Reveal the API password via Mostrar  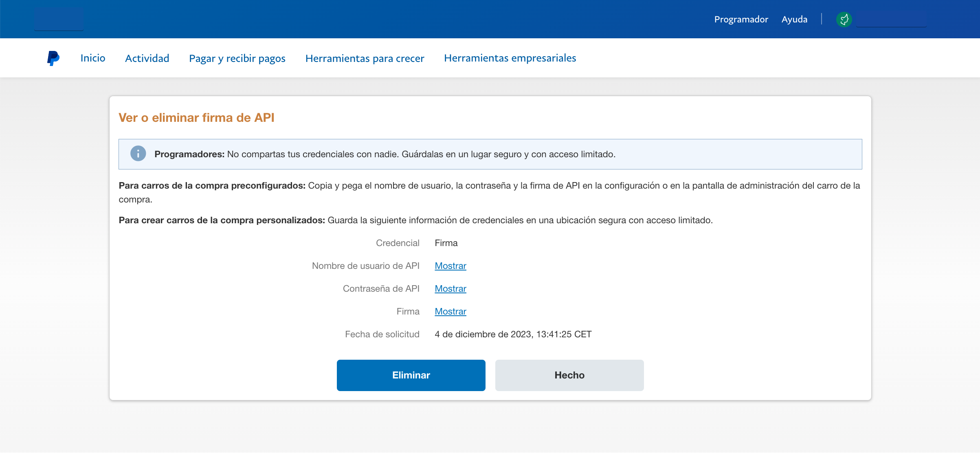(x=450, y=288)
